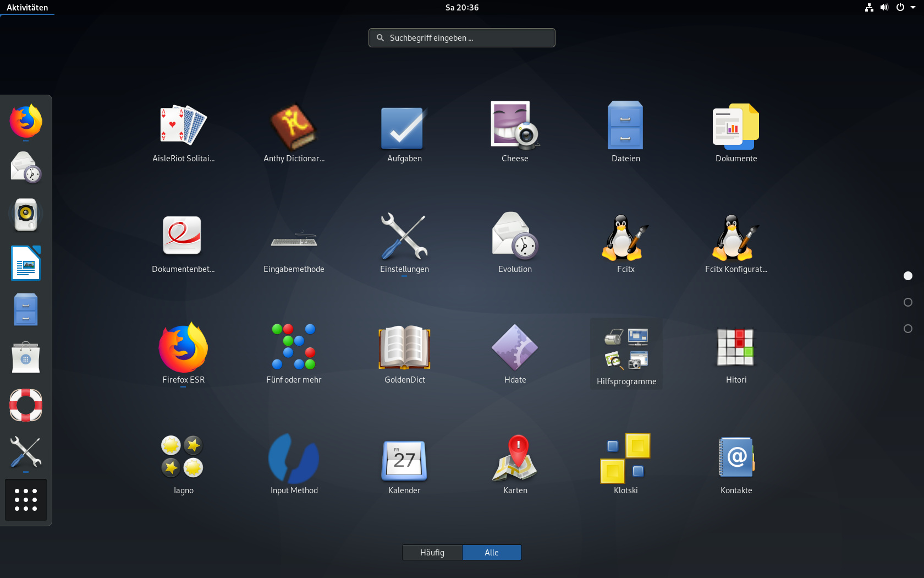Image resolution: width=924 pixels, height=578 pixels.
Task: Open Dateien from the dock
Action: pos(25,309)
